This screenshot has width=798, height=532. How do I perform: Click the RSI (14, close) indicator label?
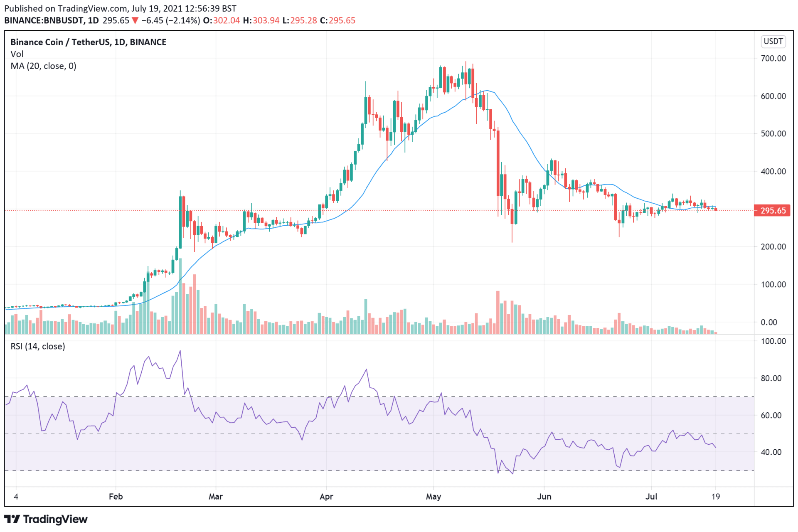(x=38, y=346)
